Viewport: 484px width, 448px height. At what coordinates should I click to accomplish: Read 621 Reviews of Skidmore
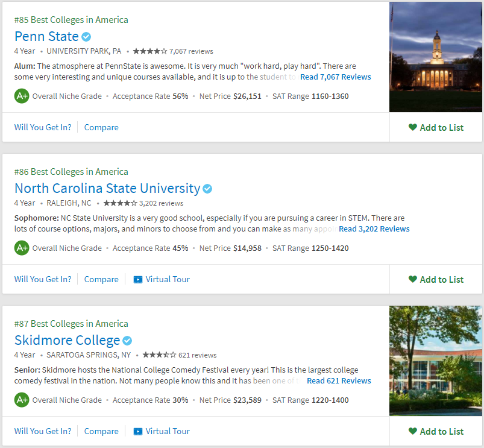pos(339,380)
